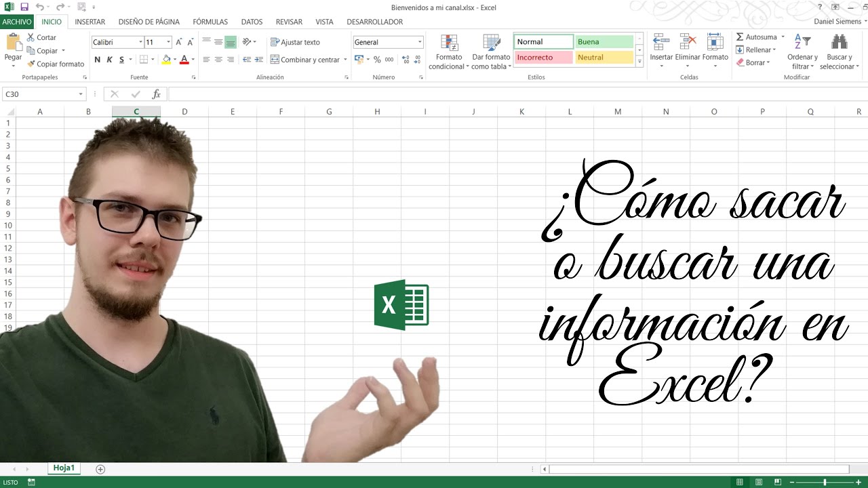Toggle bottom vertical alignment

[x=231, y=42]
